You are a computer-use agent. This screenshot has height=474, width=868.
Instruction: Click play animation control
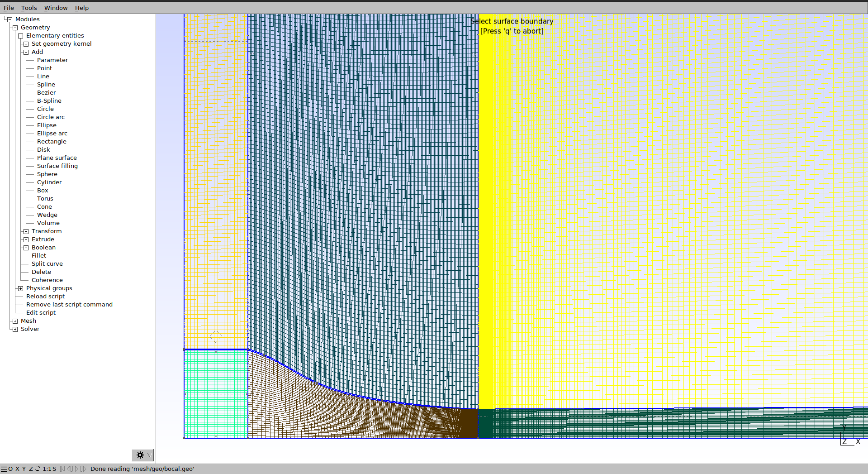(76, 469)
